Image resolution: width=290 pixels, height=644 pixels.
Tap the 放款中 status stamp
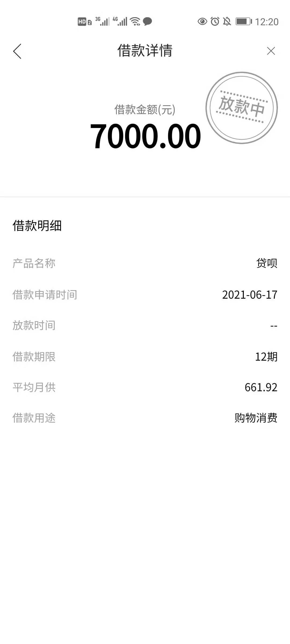coord(242,108)
